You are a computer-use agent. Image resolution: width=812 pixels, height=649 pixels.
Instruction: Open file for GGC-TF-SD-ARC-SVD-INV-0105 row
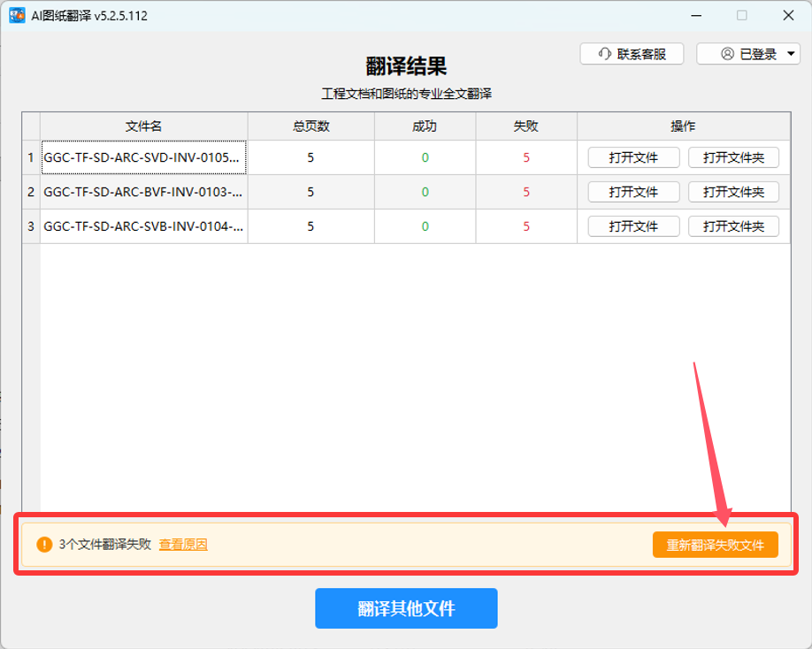[x=633, y=157]
